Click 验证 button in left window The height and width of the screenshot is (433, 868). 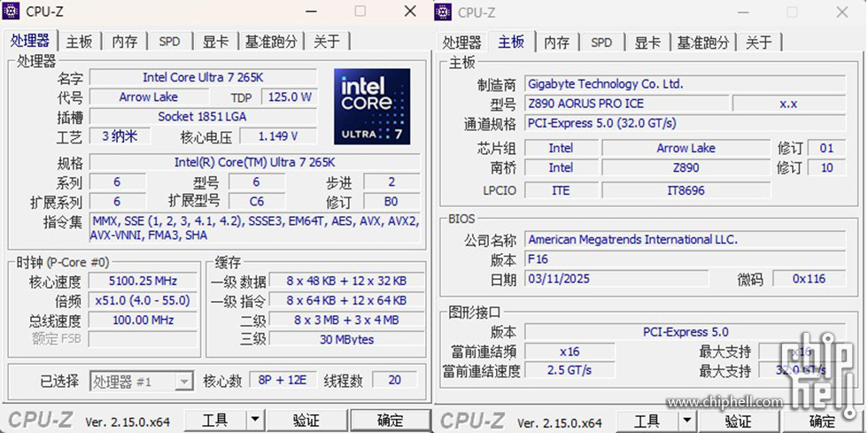point(306,421)
